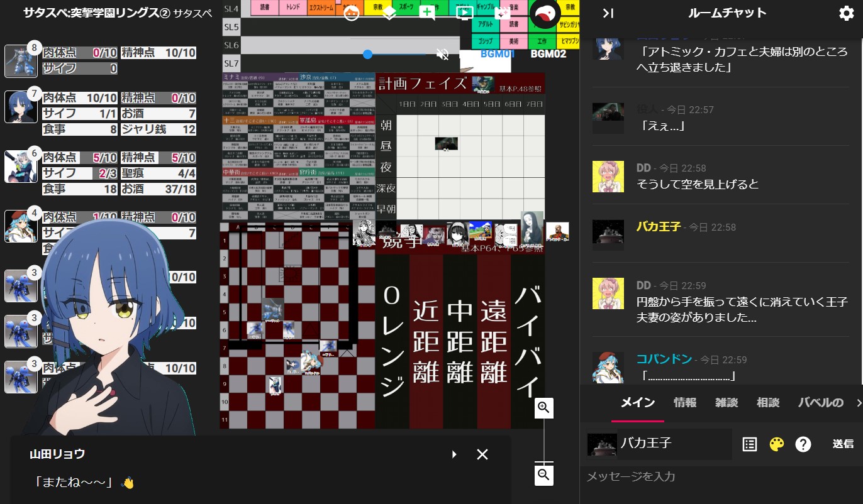
Task: Select the initiative 7 blue-haired character icon
Action: pyautogui.click(x=20, y=107)
